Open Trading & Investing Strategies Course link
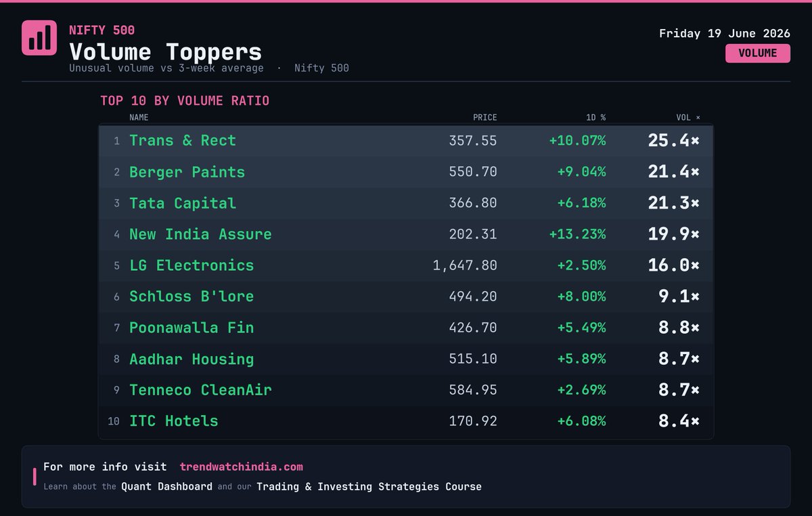 click(x=369, y=486)
